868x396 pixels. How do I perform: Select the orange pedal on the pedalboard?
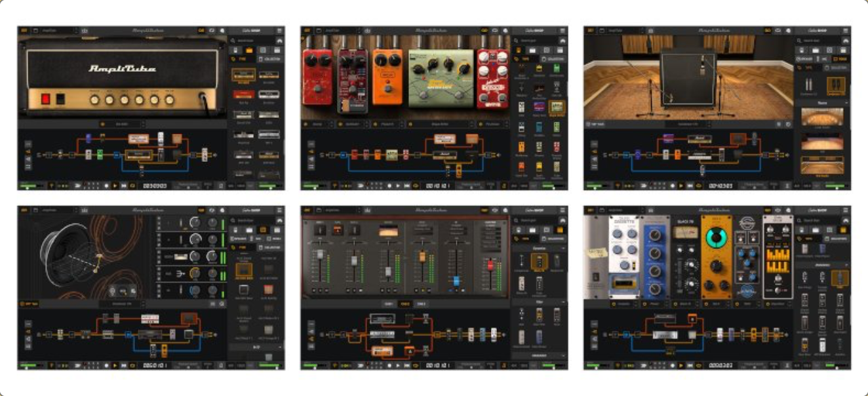[x=387, y=77]
